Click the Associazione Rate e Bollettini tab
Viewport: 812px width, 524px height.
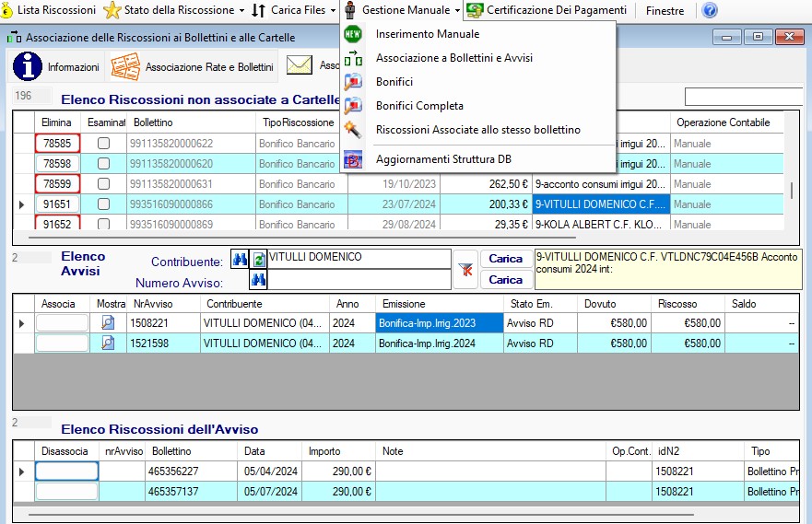pos(193,67)
